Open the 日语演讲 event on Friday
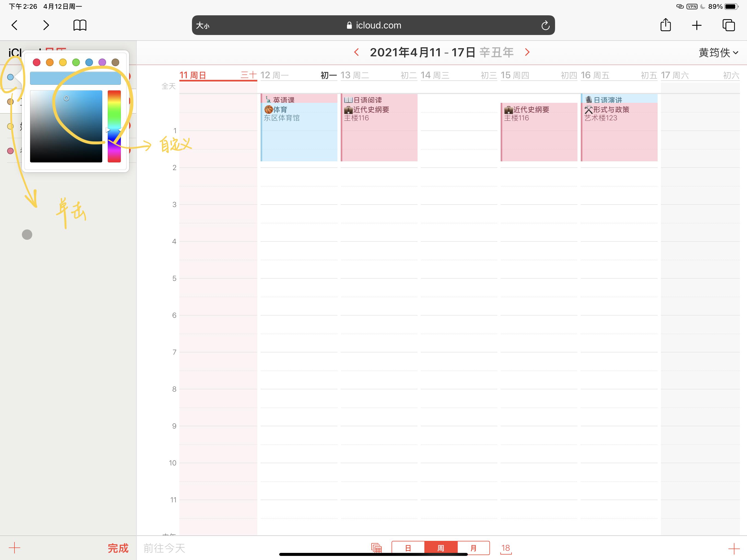This screenshot has height=560, width=747. [619, 99]
